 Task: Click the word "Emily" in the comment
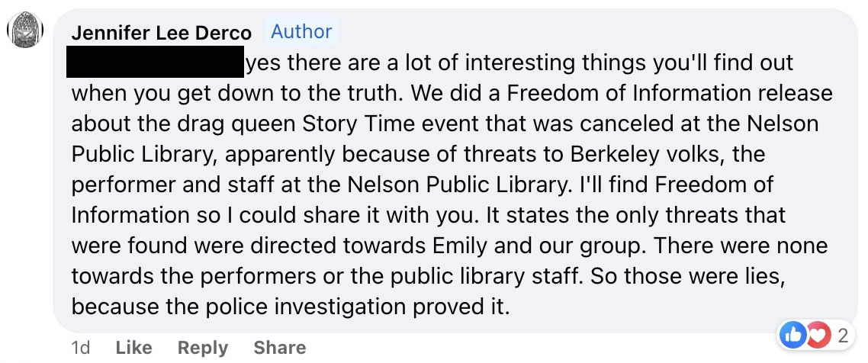click(460, 245)
